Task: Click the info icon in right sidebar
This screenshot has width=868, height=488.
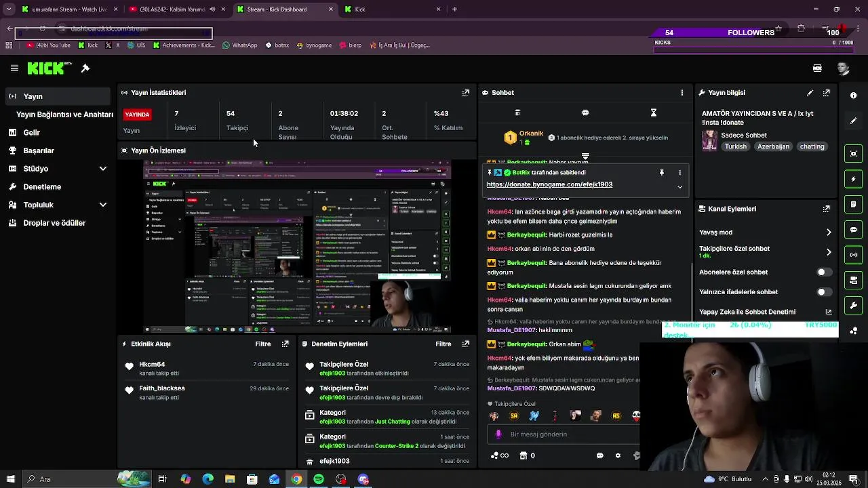Action: 854,96
